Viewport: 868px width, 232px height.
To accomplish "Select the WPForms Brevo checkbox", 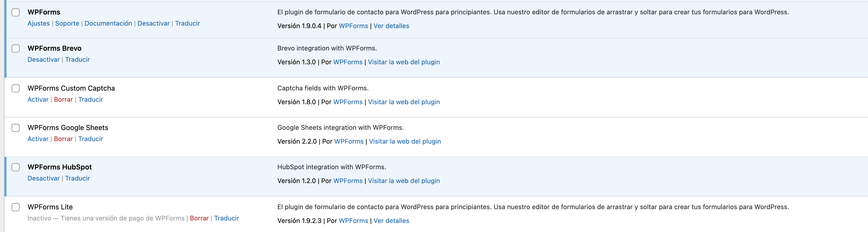I will coord(16,48).
